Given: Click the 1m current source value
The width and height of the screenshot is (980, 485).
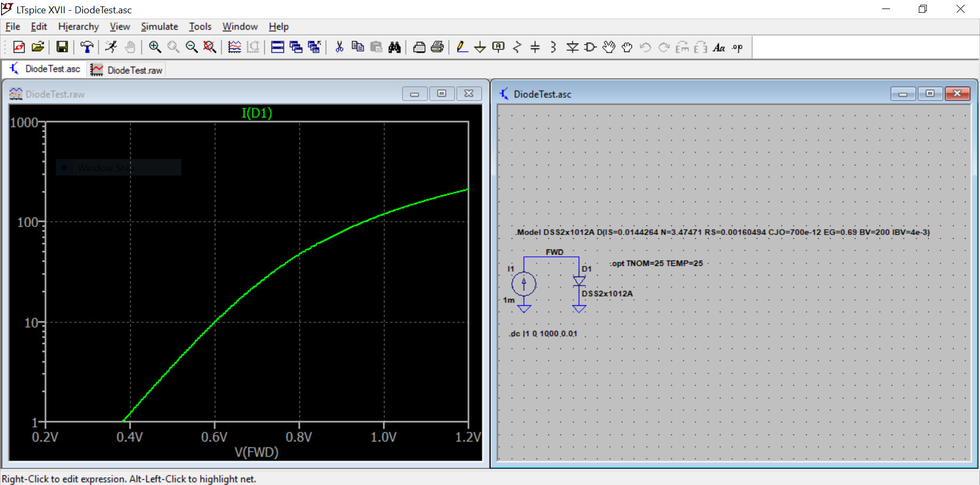Looking at the screenshot, I should pyautogui.click(x=509, y=300).
